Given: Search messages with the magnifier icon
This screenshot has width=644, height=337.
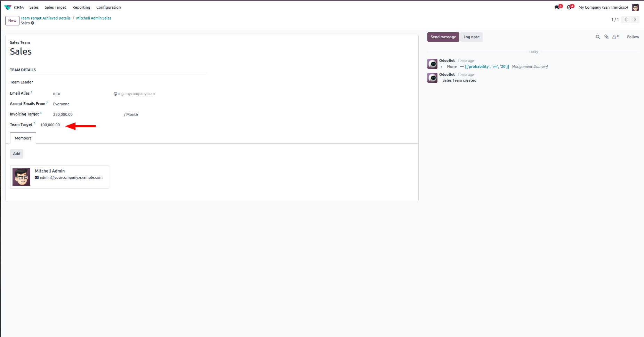Looking at the screenshot, I should 598,37.
